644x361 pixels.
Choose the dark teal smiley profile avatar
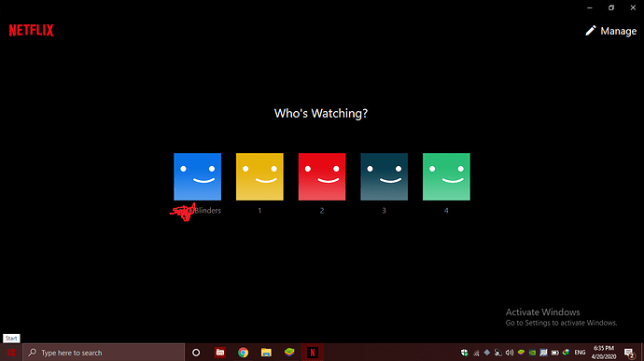(x=384, y=176)
